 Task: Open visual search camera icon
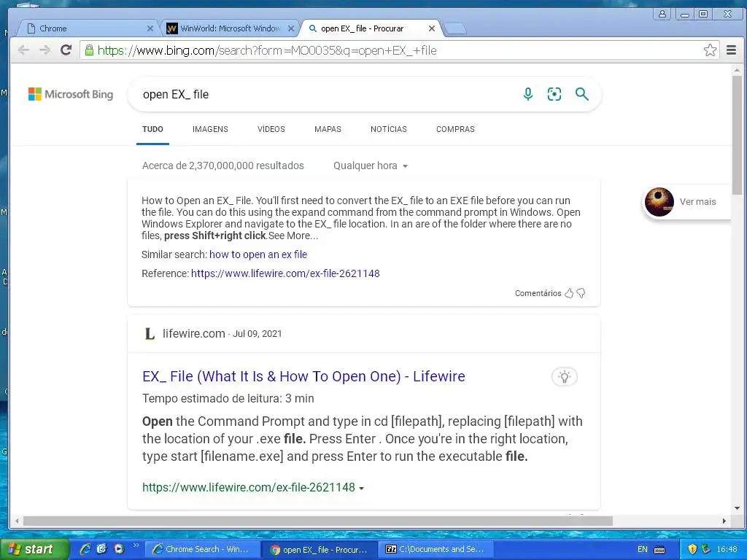tap(554, 94)
